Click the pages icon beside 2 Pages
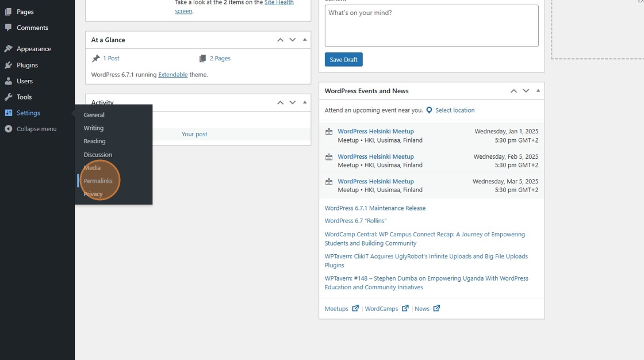 (x=202, y=58)
